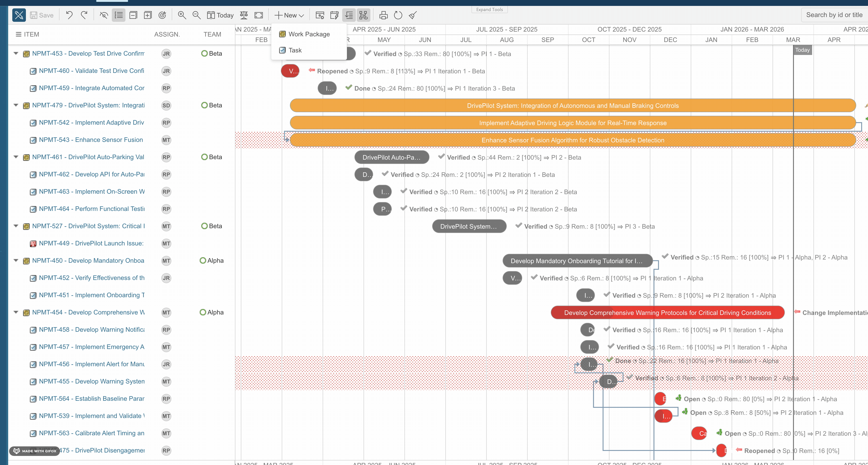Image resolution: width=868 pixels, height=465 pixels.
Task: Toggle the crossed-out eye visibility icon
Action: pos(104,15)
